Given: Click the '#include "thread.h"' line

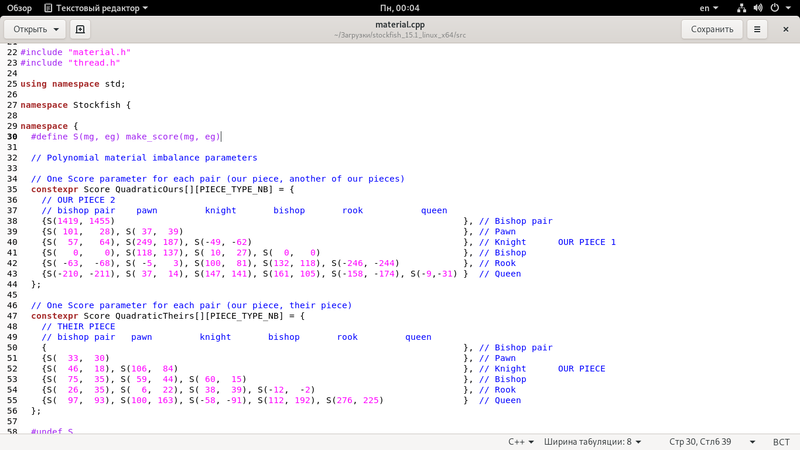Looking at the screenshot, I should point(70,63).
